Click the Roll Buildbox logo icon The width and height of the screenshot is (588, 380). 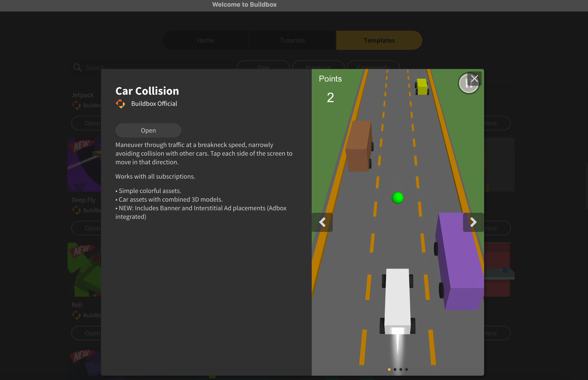[76, 315]
